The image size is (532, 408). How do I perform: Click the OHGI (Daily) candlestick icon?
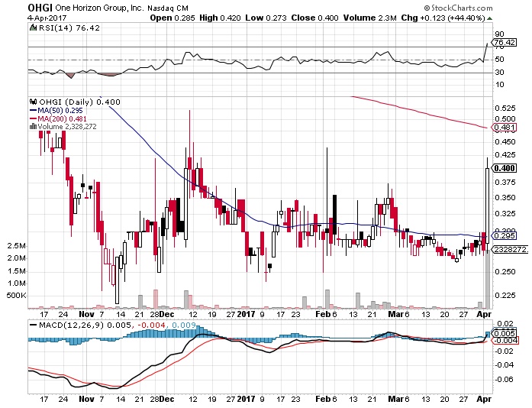(34, 102)
